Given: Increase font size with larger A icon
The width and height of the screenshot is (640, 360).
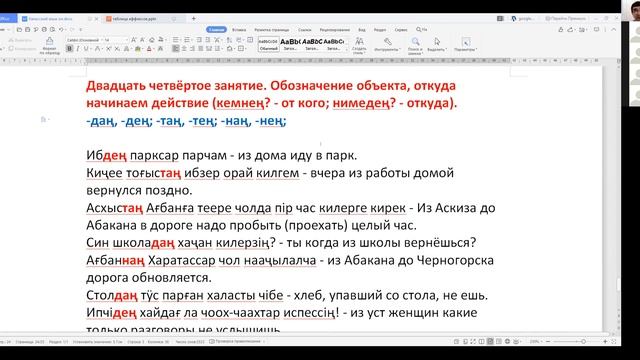Looking at the screenshot, I should coord(133,40).
